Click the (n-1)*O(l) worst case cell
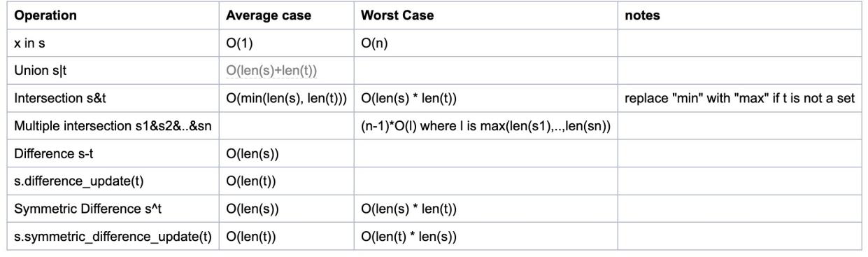This screenshot has width=868, height=257. click(485, 128)
